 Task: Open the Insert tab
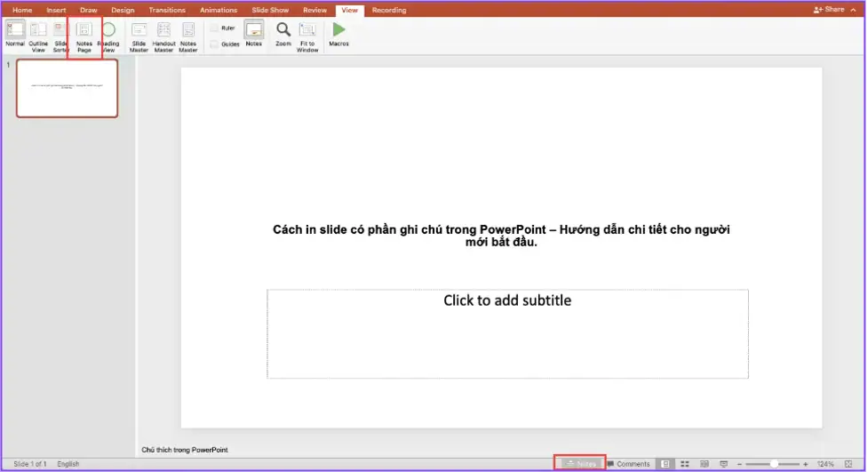tap(56, 10)
